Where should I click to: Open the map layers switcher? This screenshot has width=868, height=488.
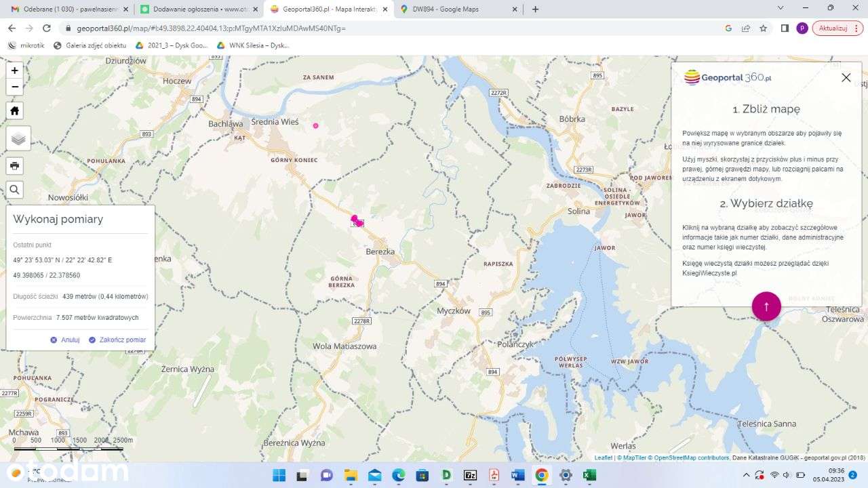tap(18, 138)
